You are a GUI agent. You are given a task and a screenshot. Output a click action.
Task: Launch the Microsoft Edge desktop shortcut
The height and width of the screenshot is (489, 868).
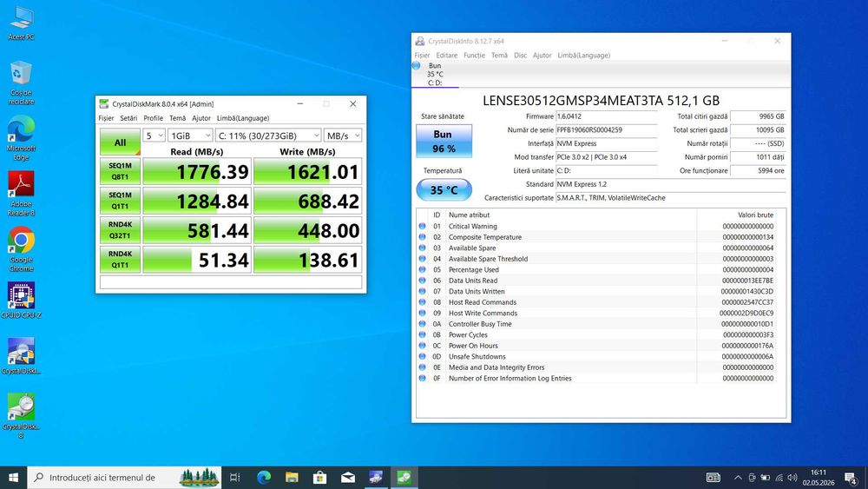coord(21,138)
